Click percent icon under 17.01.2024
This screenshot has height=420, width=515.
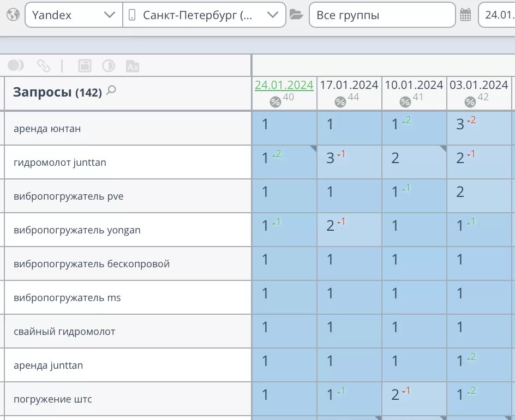[340, 102]
